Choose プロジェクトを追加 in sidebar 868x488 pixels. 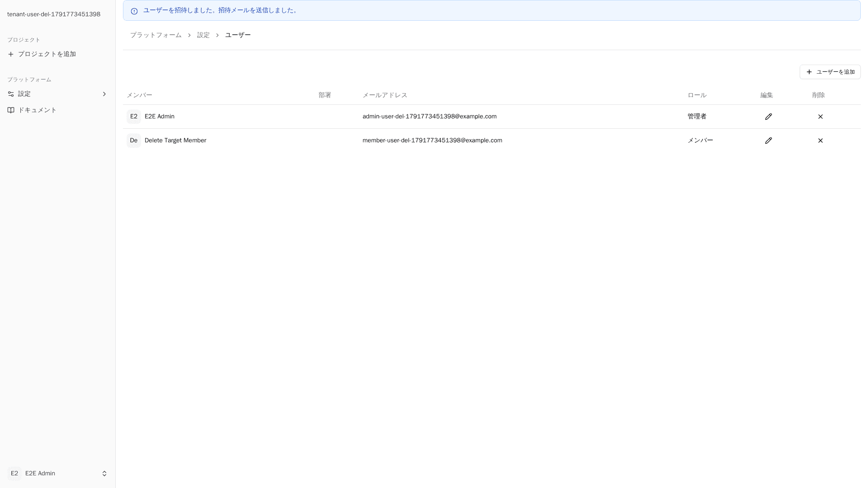tap(57, 54)
